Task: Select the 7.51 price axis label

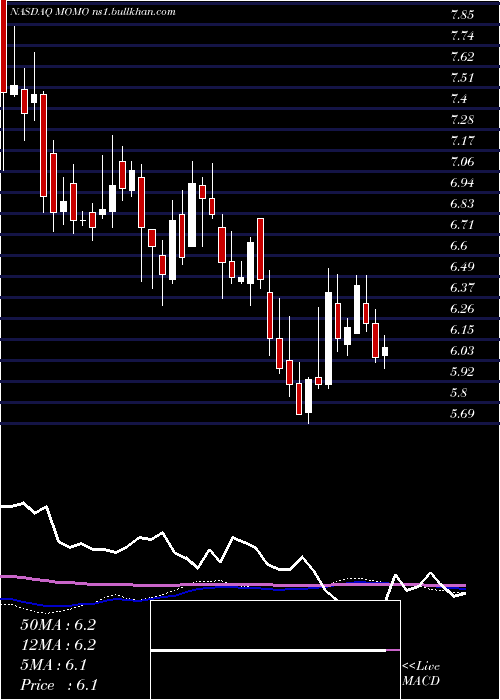Action: [x=462, y=78]
